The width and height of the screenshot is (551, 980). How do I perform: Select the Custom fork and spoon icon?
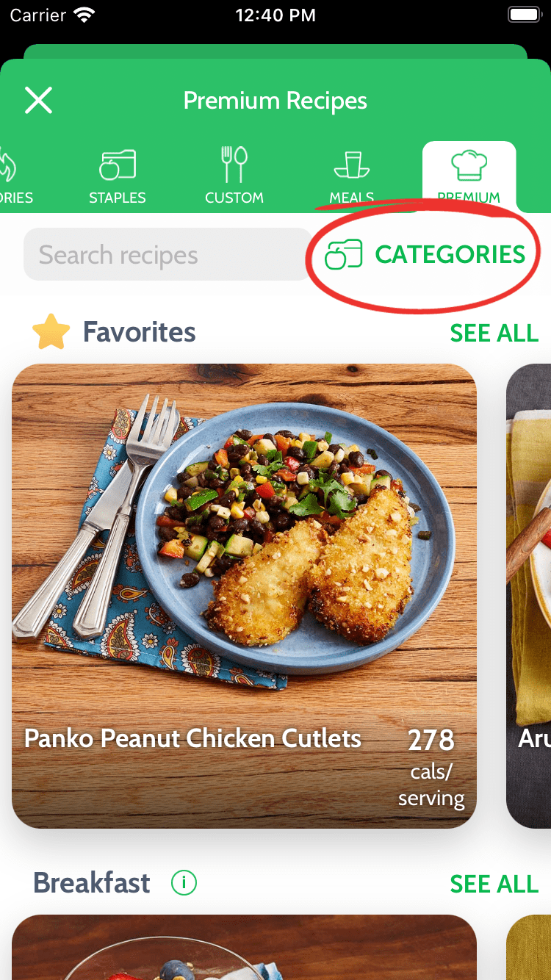pyautogui.click(x=234, y=164)
